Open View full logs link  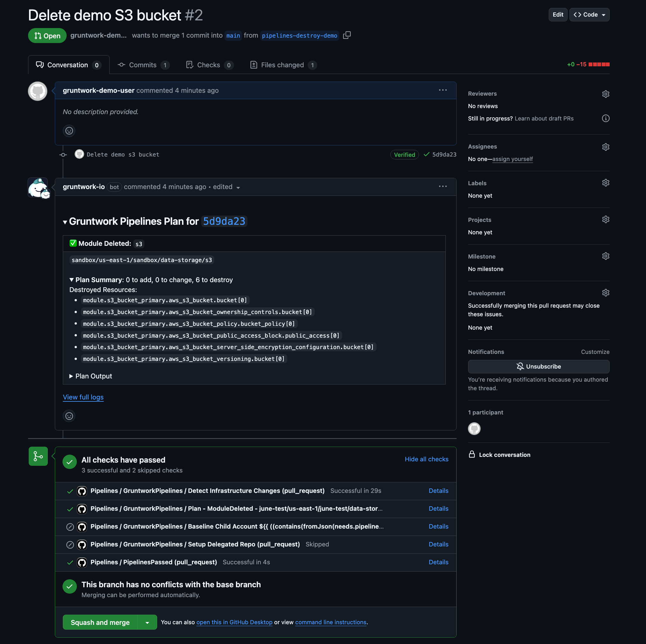click(83, 397)
